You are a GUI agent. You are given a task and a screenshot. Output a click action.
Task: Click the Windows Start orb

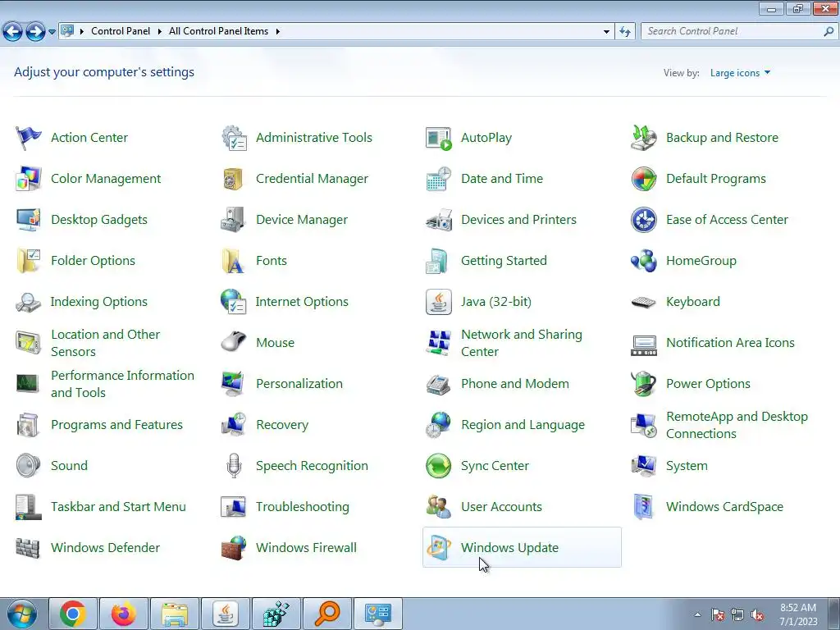coord(22,614)
